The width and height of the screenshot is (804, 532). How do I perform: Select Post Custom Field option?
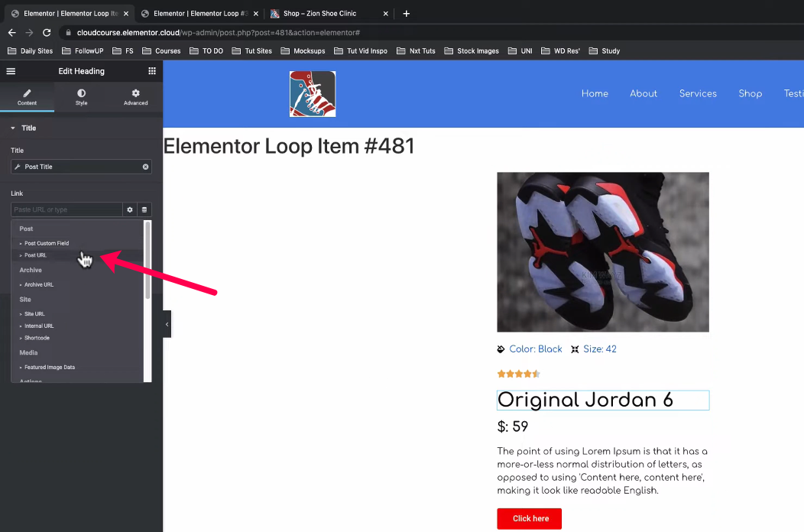[47, 243]
